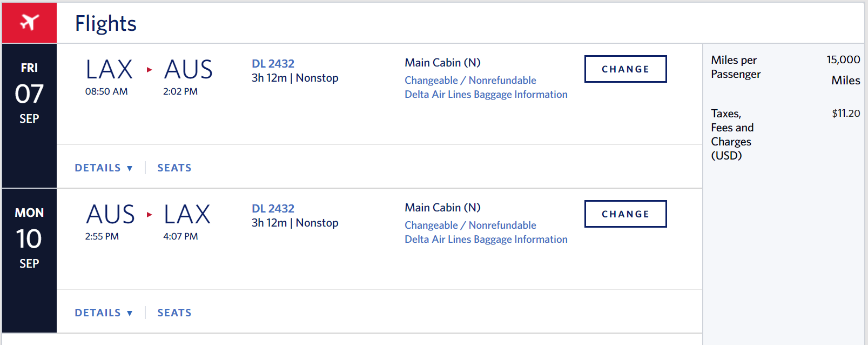The width and height of the screenshot is (868, 345).
Task: Open Seats for the AUS to LAX flight
Action: pyautogui.click(x=174, y=313)
